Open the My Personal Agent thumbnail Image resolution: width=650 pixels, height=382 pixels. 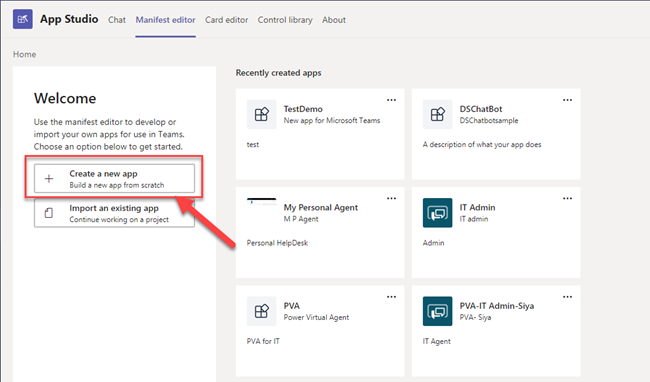(262, 202)
